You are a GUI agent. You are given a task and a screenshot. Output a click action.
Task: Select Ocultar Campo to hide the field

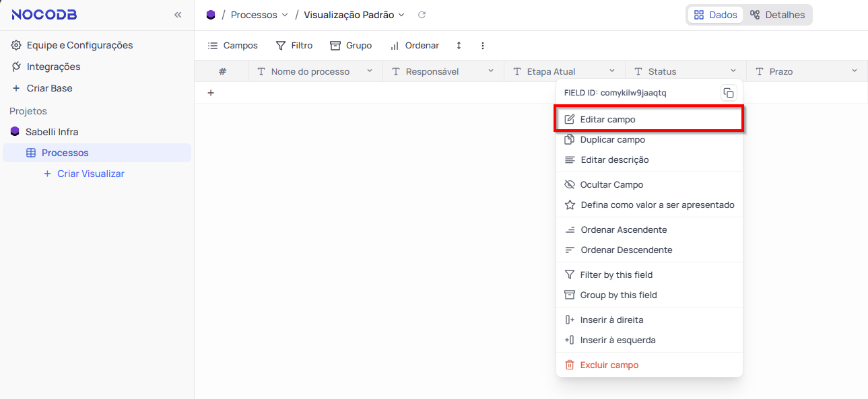[x=611, y=184]
